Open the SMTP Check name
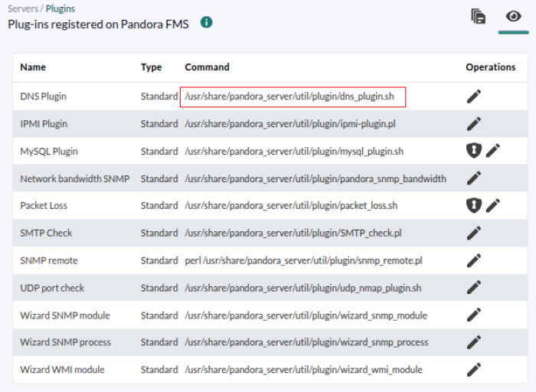 [x=46, y=233]
